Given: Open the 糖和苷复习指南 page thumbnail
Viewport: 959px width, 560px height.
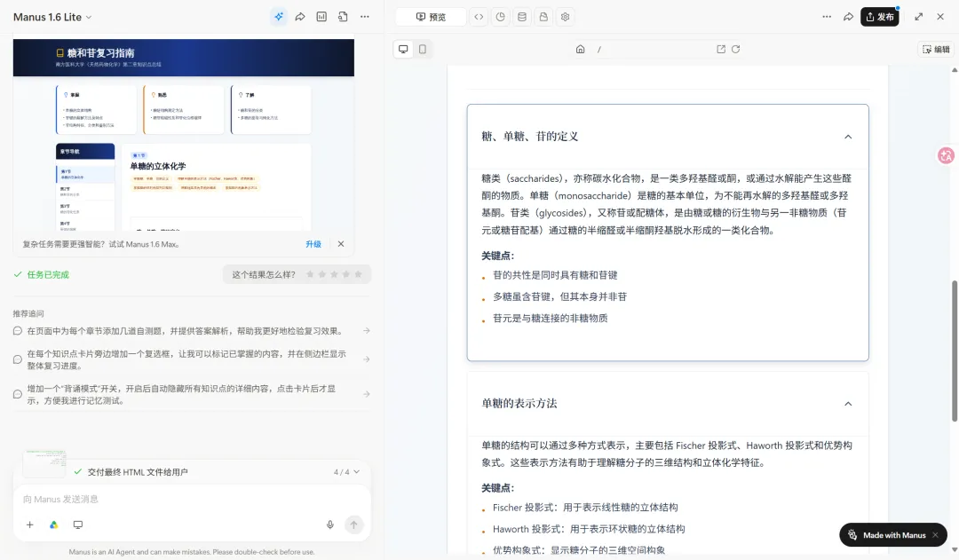Looking at the screenshot, I should pyautogui.click(x=184, y=135).
